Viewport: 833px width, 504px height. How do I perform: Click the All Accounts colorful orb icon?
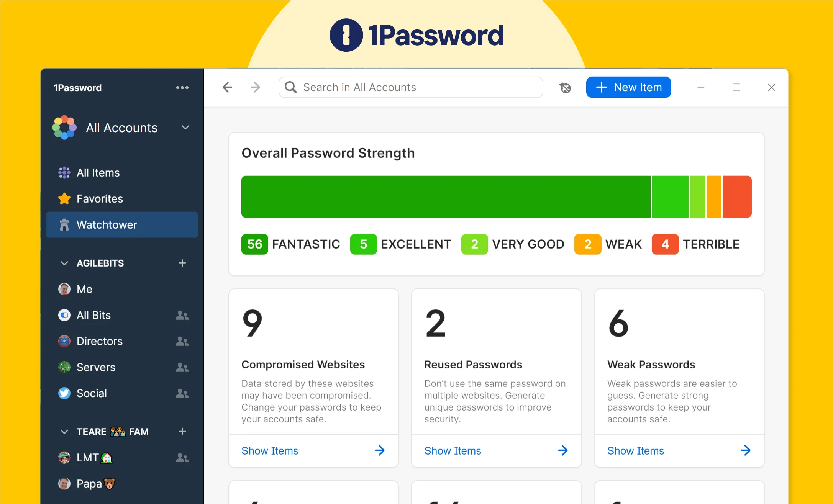(64, 127)
